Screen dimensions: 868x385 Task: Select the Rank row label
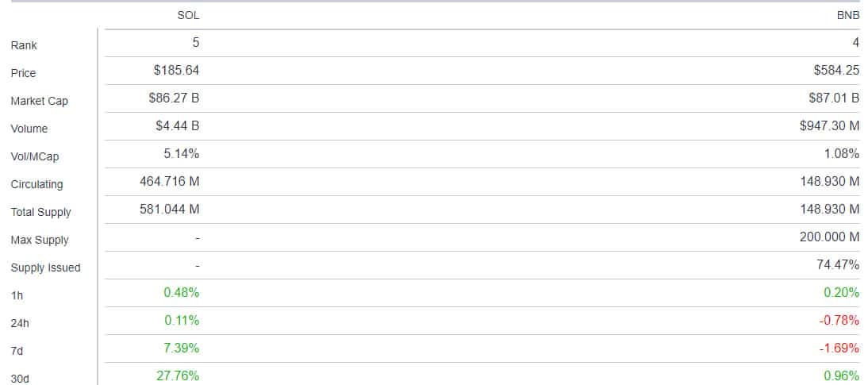click(24, 45)
